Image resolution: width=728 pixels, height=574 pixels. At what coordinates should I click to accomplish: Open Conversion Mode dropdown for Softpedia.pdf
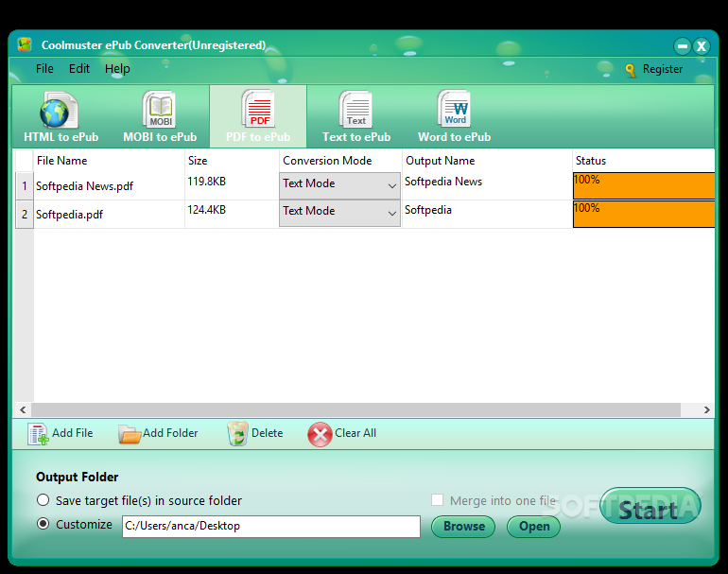pos(339,213)
